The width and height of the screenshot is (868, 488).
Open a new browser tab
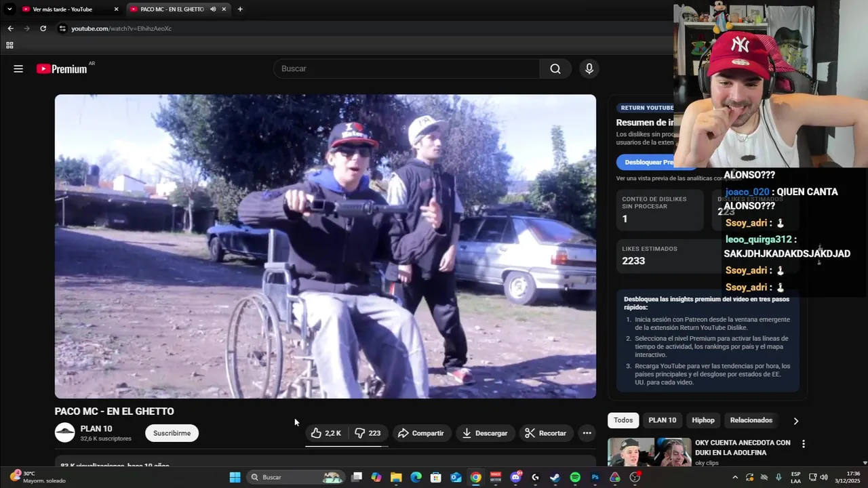click(x=240, y=9)
